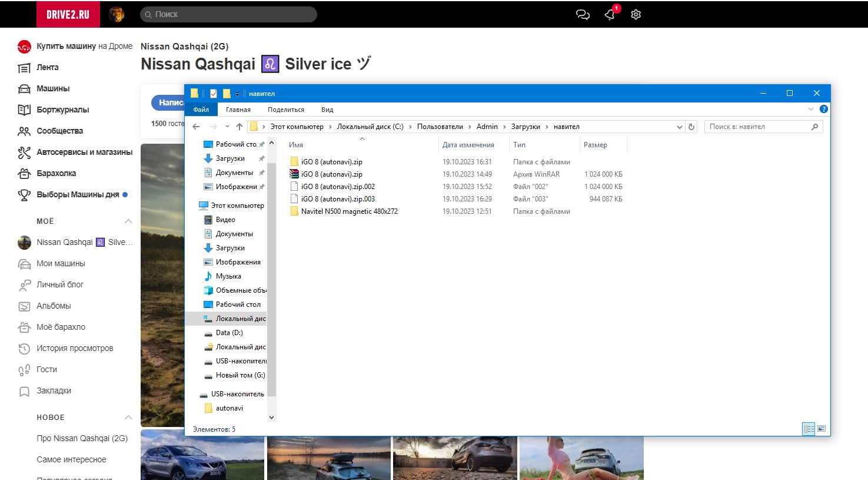The image size is (868, 480).
Task: Switch to large icons view
Action: [x=822, y=429]
